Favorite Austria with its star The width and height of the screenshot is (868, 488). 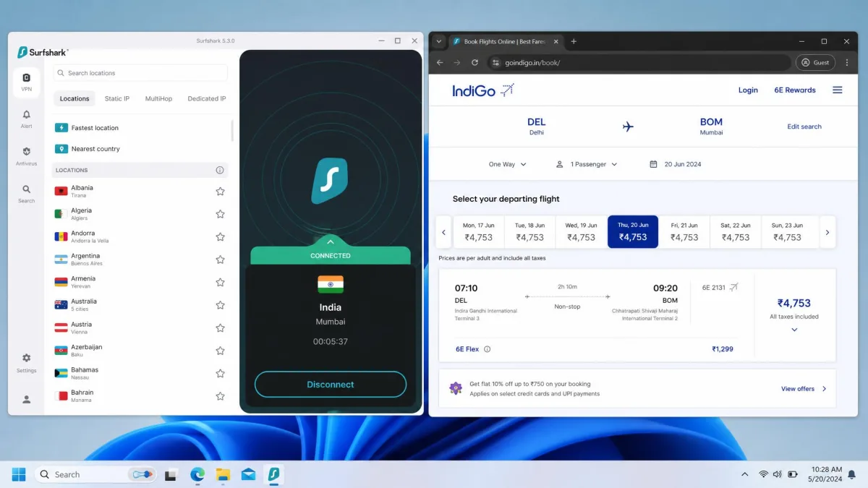[x=220, y=328]
